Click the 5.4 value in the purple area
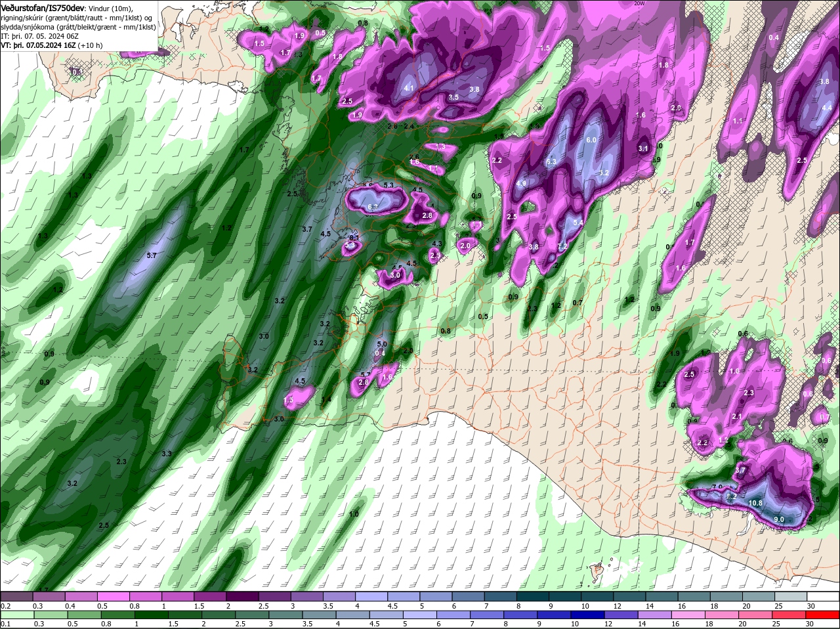The height and width of the screenshot is (629, 840). point(578,223)
